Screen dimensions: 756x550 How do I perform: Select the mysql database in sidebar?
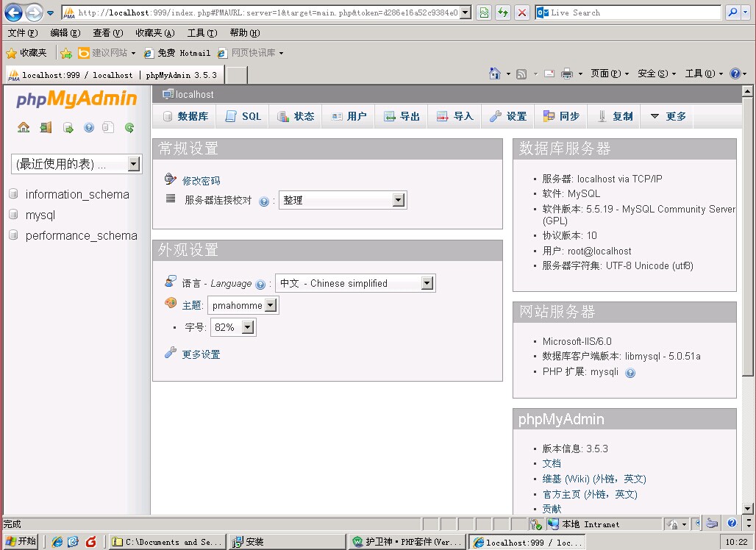(x=40, y=215)
